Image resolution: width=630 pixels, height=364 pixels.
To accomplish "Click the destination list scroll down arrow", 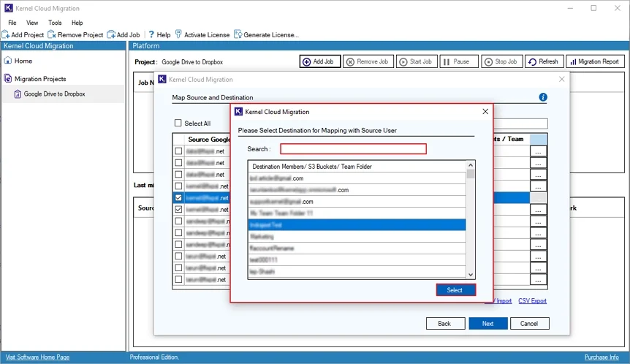I will 471,275.
